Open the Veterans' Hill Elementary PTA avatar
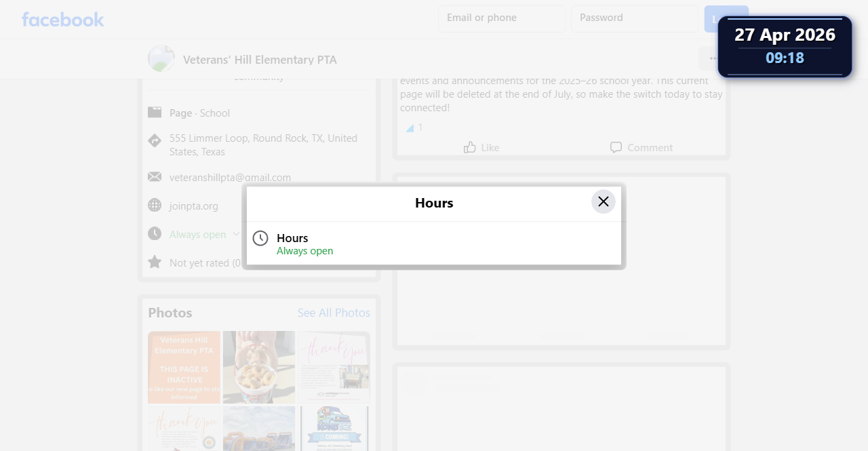This screenshot has width=868, height=451. 161,59
